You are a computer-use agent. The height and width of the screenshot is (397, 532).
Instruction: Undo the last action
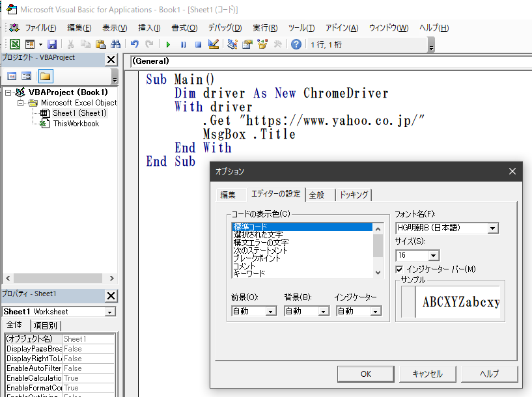tap(135, 44)
